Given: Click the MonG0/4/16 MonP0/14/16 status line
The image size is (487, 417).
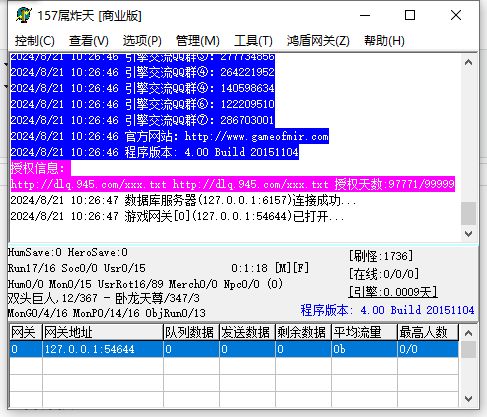Looking at the screenshot, I should click(107, 313).
